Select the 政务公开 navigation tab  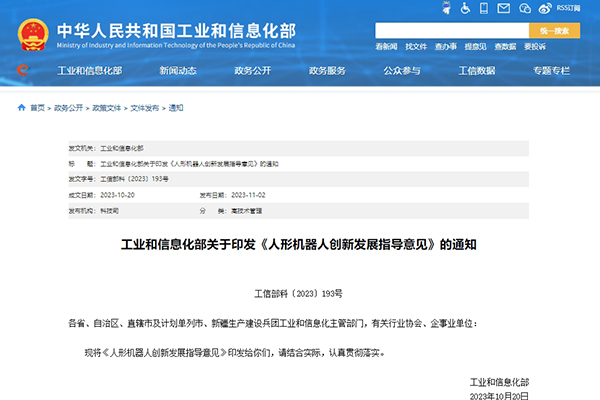(x=255, y=71)
